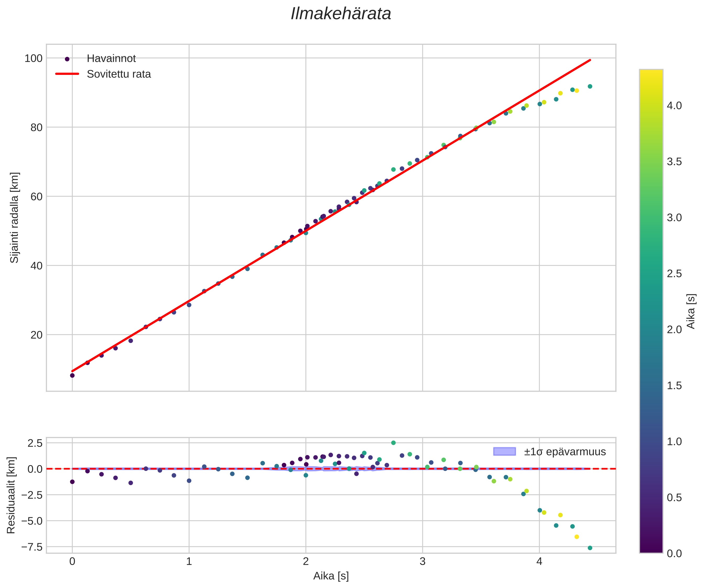The width and height of the screenshot is (703, 588).
Task: Click the lowest residual point near −7.5
Action: (x=590, y=548)
